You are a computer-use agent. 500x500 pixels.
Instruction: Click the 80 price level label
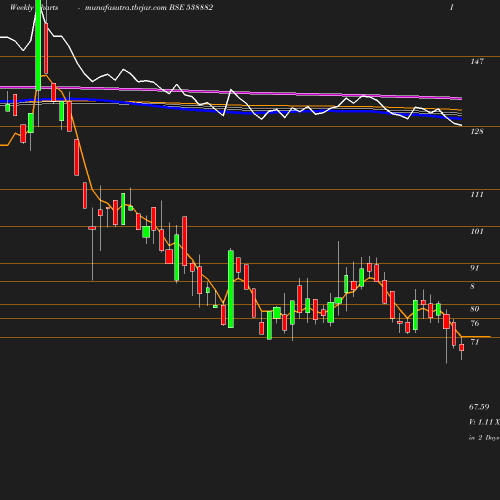[x=474, y=309]
